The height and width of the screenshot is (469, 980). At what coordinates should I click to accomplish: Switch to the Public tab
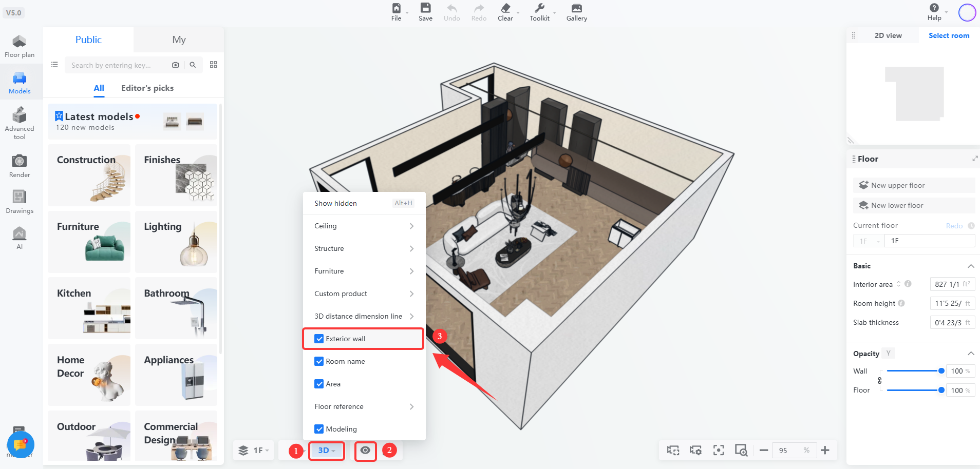[x=88, y=40]
